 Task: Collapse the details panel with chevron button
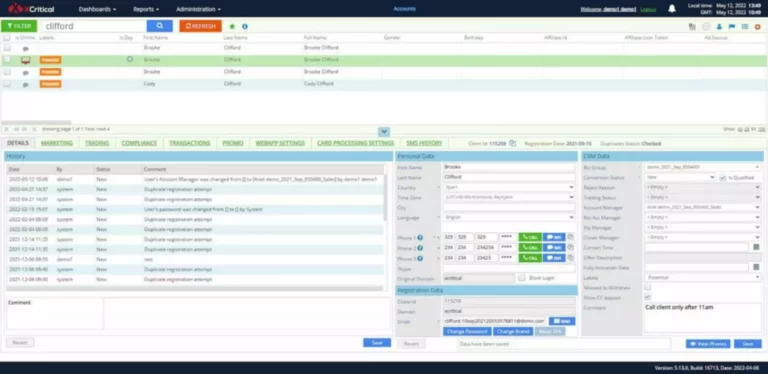pos(384,132)
